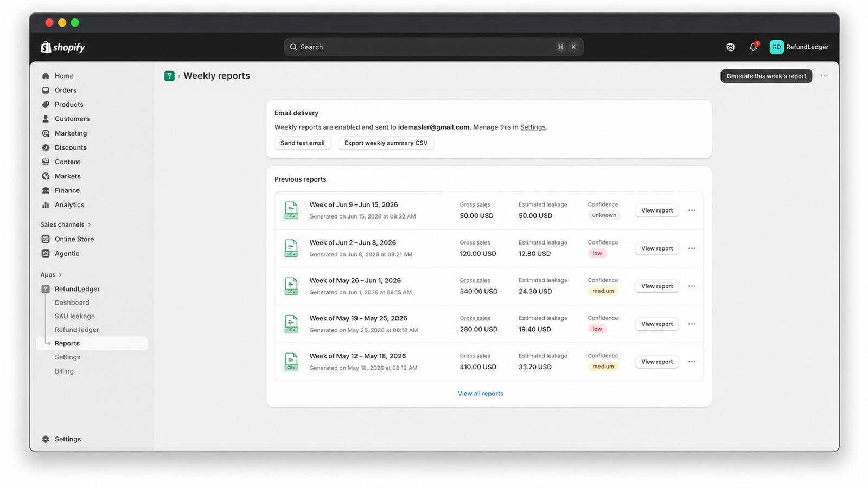Click the Marketing target icon
This screenshot has width=868, height=488.
(x=46, y=133)
